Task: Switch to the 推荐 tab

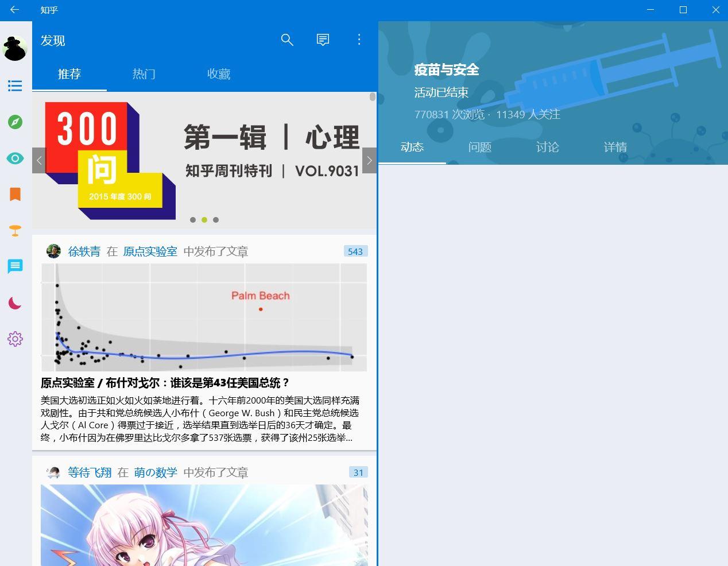Action: (x=69, y=74)
